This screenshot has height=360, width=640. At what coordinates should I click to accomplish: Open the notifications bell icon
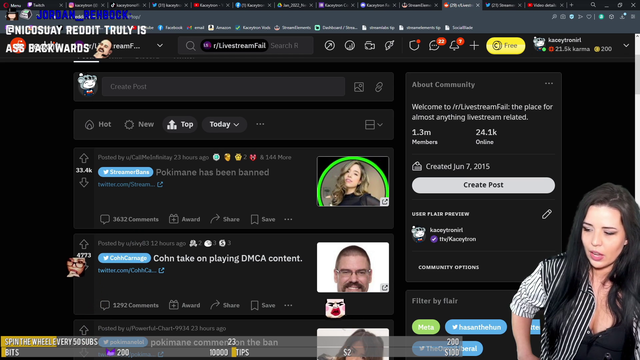(454, 45)
